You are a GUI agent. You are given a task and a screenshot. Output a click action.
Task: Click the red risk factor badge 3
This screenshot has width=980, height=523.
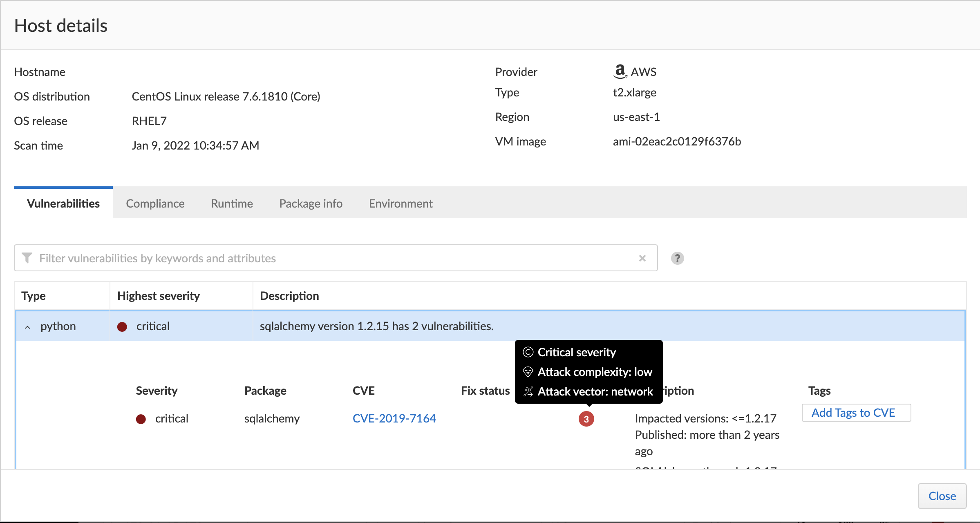point(586,419)
